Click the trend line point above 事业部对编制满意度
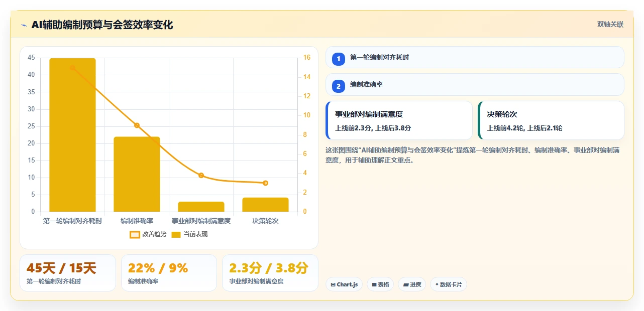 [201, 175]
